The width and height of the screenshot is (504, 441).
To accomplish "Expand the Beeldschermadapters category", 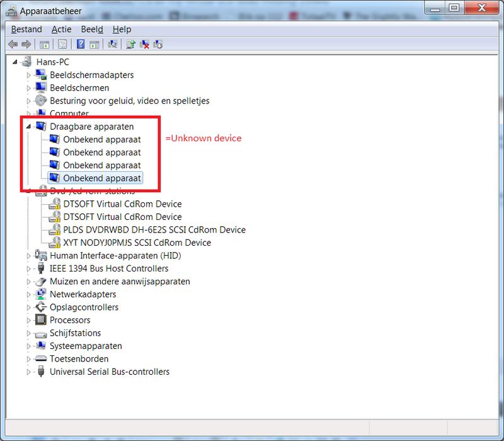I will click(x=28, y=75).
